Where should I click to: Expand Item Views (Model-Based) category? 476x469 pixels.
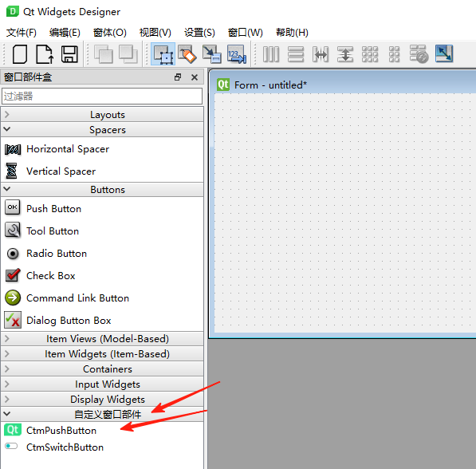102,339
